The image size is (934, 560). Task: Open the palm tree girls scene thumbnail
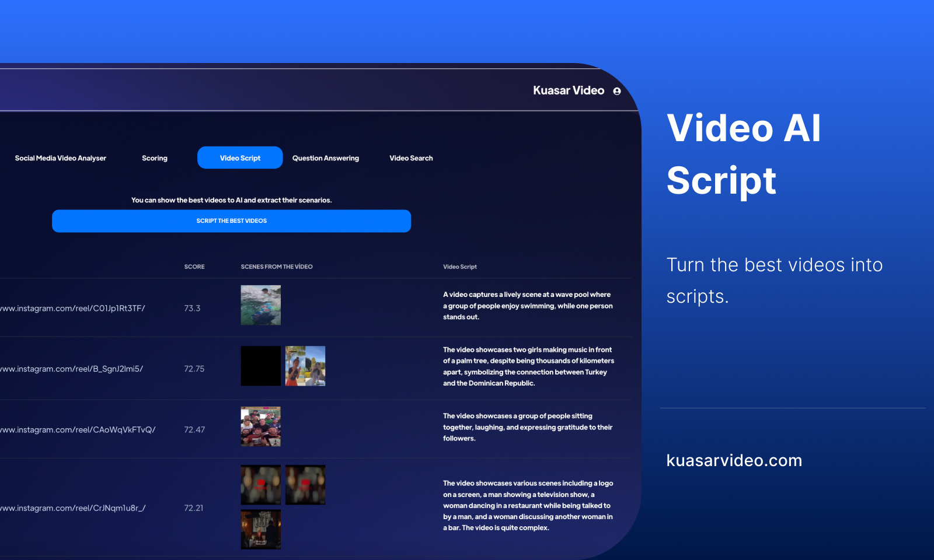(305, 366)
